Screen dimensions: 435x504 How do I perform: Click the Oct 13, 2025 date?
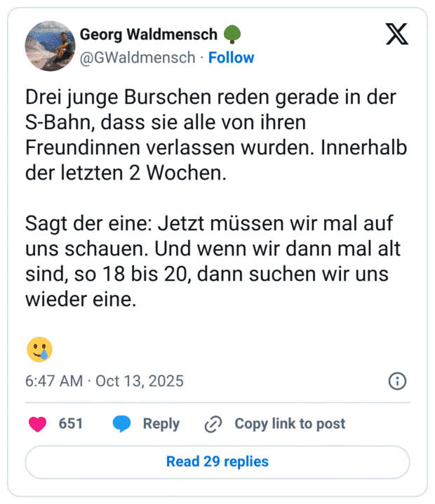[x=140, y=381]
